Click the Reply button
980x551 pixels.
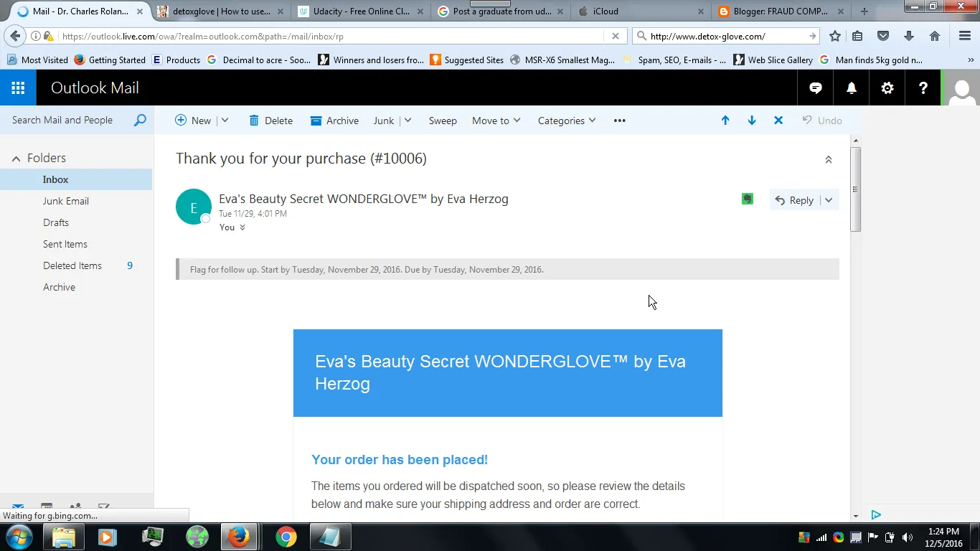793,200
